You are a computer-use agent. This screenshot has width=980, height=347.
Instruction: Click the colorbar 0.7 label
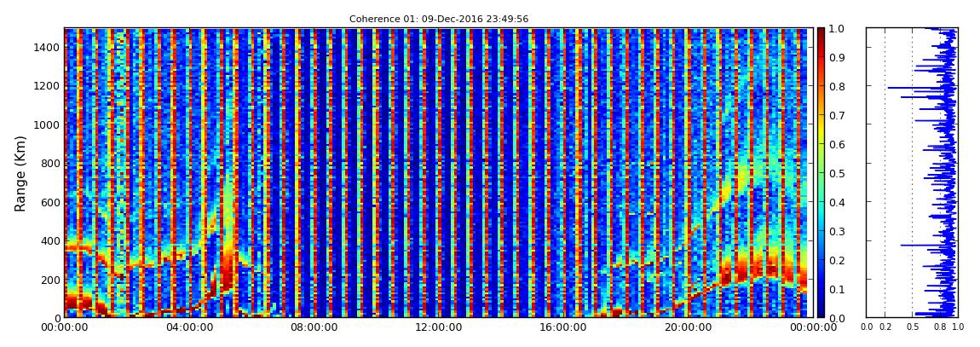pyautogui.click(x=837, y=116)
